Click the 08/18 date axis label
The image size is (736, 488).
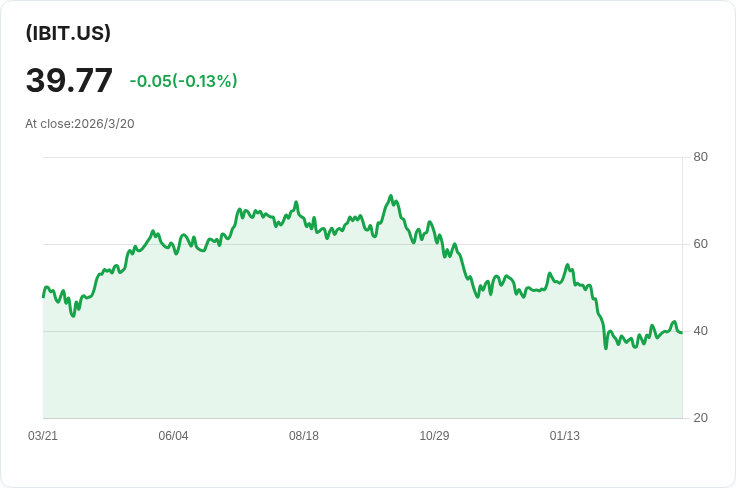304,436
